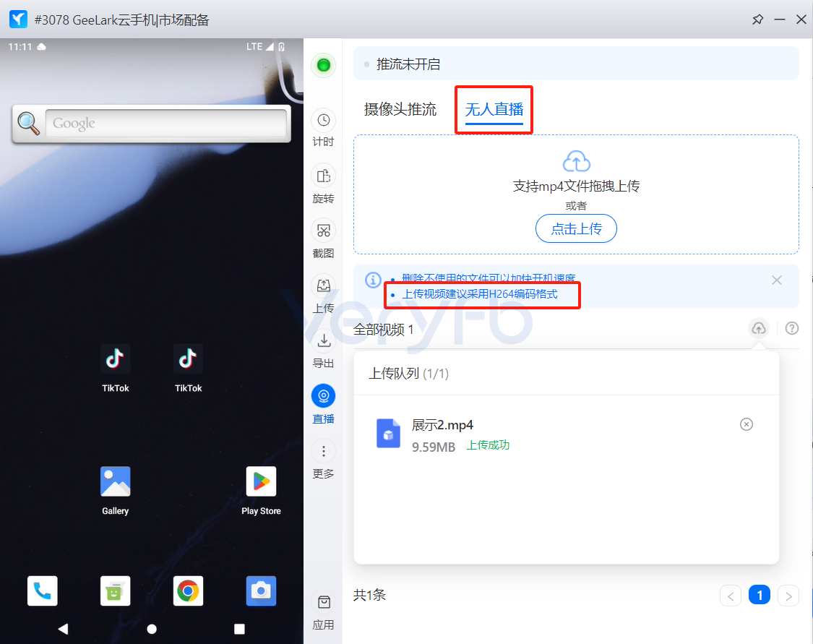Open the Phone dialer app
The height and width of the screenshot is (644, 813).
coord(43,591)
